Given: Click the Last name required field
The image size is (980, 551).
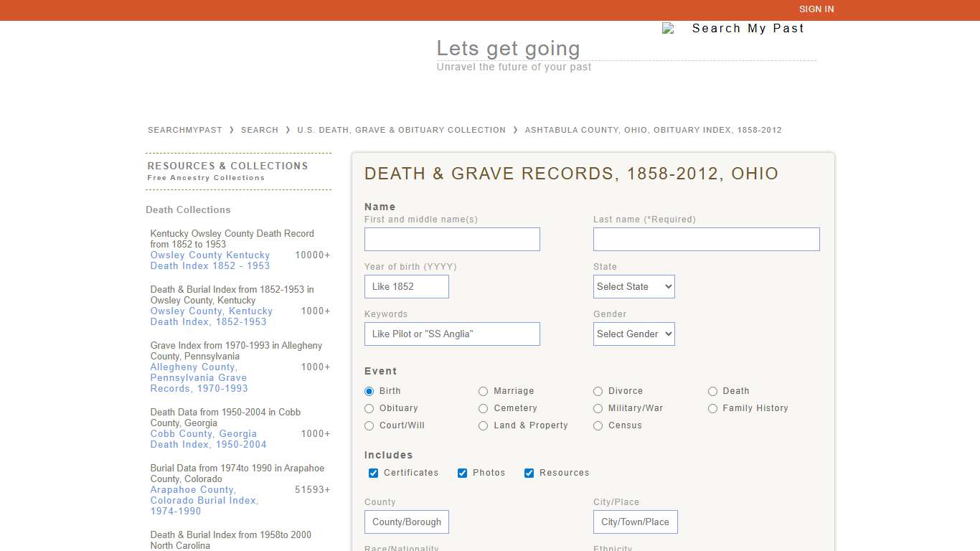Looking at the screenshot, I should pyautogui.click(x=706, y=239).
